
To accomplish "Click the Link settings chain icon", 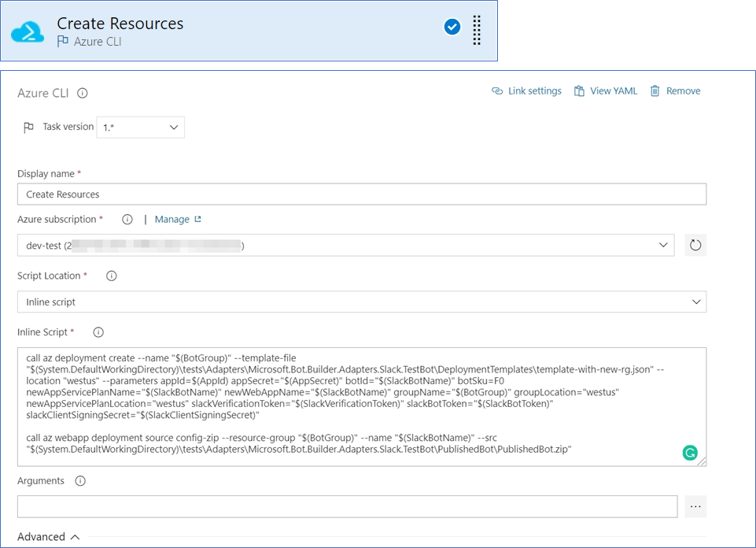I will (497, 91).
